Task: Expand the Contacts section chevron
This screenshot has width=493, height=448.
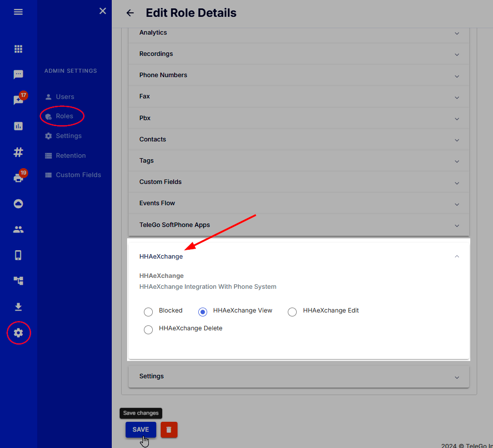Action: [457, 140]
